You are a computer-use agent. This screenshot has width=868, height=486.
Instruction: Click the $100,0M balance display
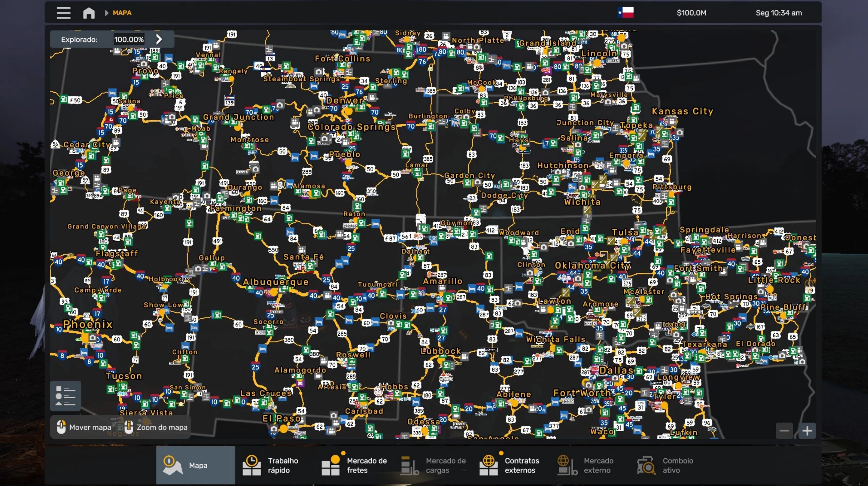[691, 13]
